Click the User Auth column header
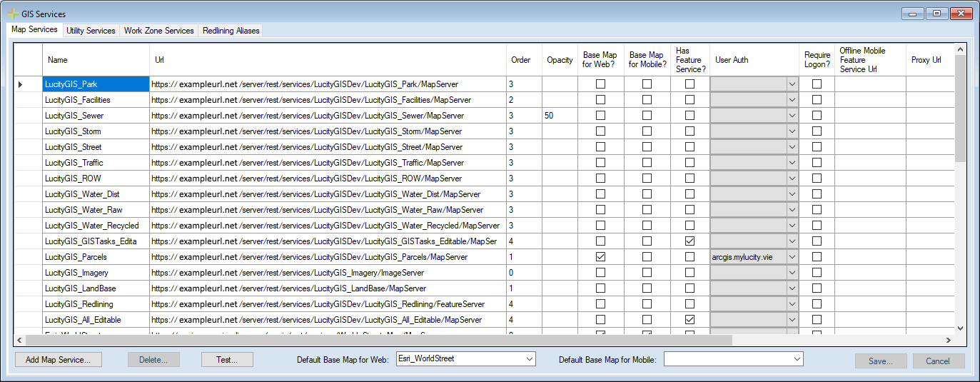Viewport: 980px width, 382px height. pyautogui.click(x=754, y=60)
